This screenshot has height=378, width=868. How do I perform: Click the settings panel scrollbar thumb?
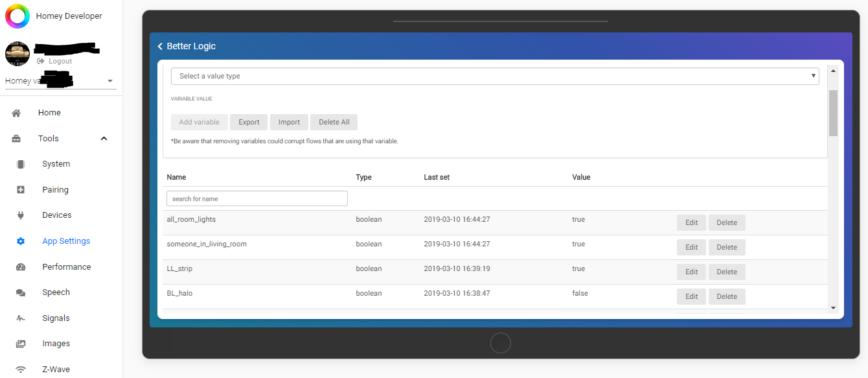tap(833, 113)
